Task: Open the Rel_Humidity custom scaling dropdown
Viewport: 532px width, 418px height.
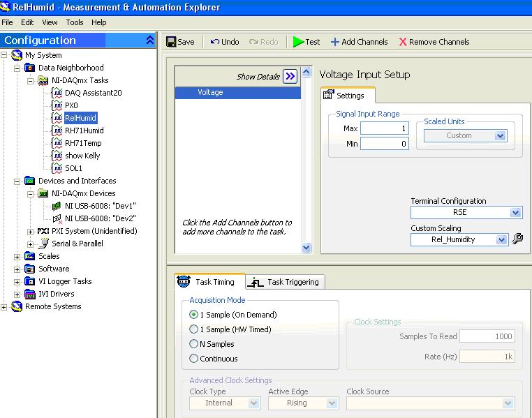Action: [501, 239]
